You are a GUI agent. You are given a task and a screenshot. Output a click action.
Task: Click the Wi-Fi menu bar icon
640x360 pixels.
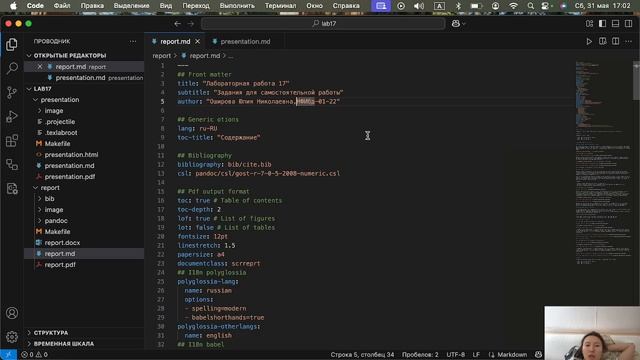513,6
